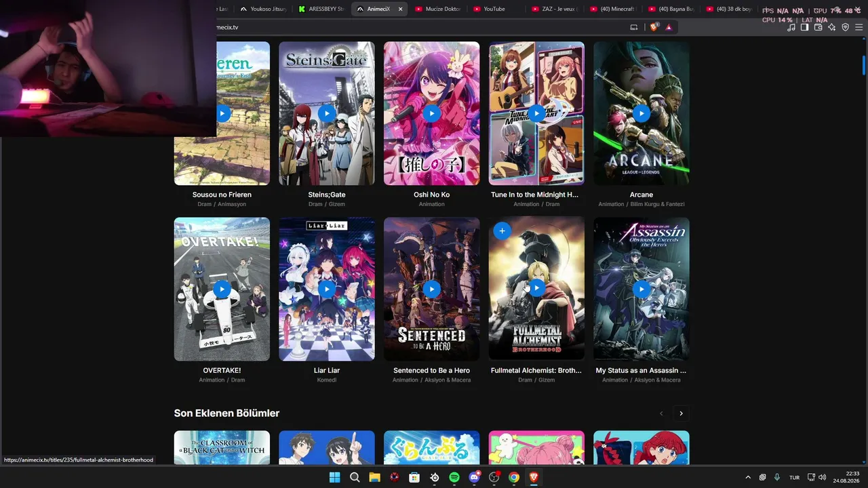
Task: Click Bilim Kurgu & Fantezi genre under Arcane
Action: 658,204
